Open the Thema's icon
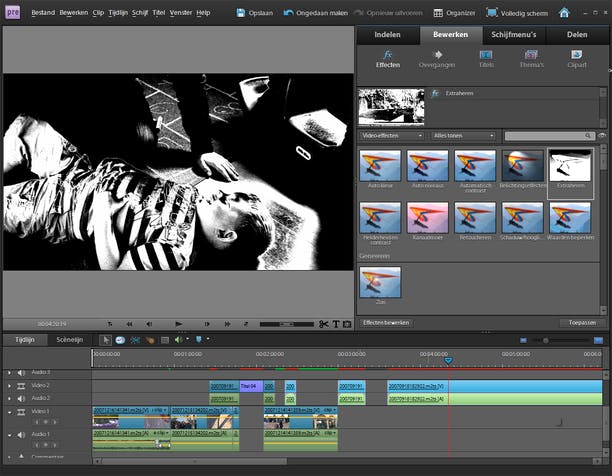The width and height of the screenshot is (612, 476). click(x=531, y=57)
